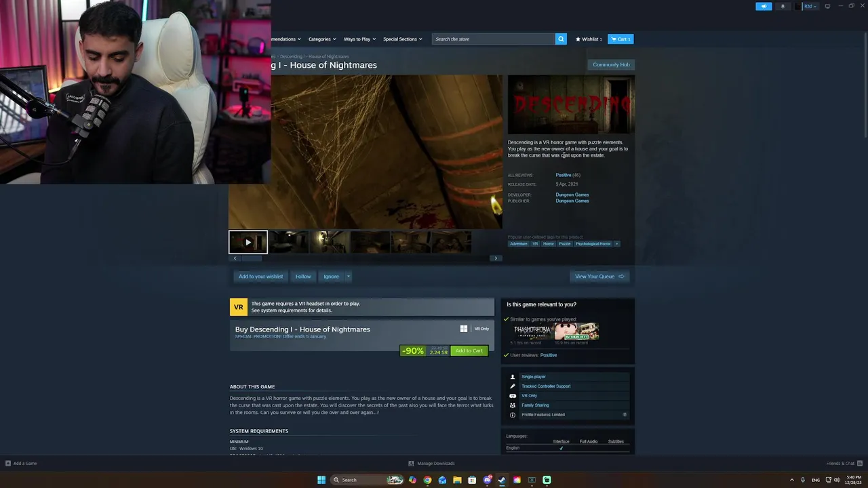This screenshot has width=868, height=488.
Task: Open Friends & Chat
Action: click(843, 464)
